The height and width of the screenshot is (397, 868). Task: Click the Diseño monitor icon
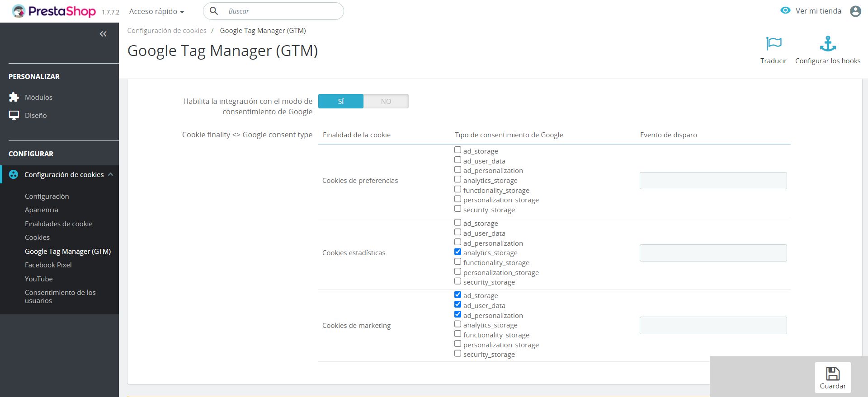[x=14, y=115]
